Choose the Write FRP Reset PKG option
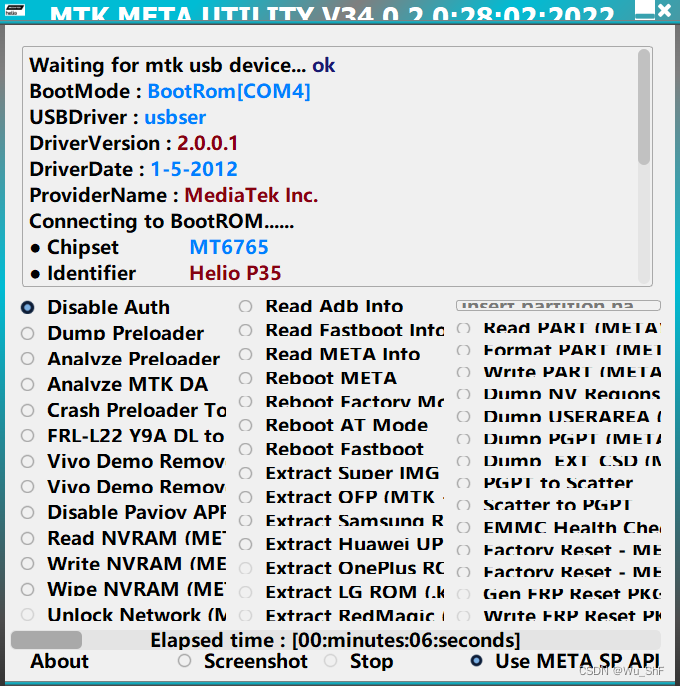 click(x=559, y=616)
